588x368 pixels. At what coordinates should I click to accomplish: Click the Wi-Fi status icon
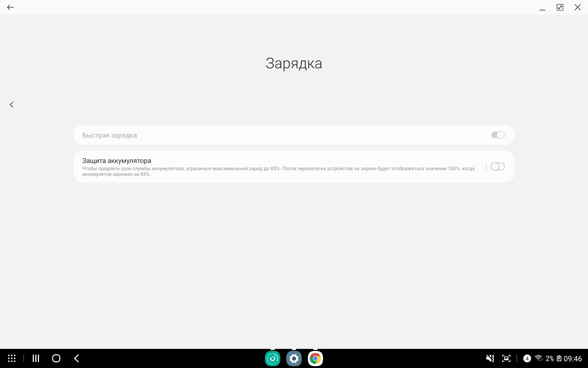[x=539, y=358]
